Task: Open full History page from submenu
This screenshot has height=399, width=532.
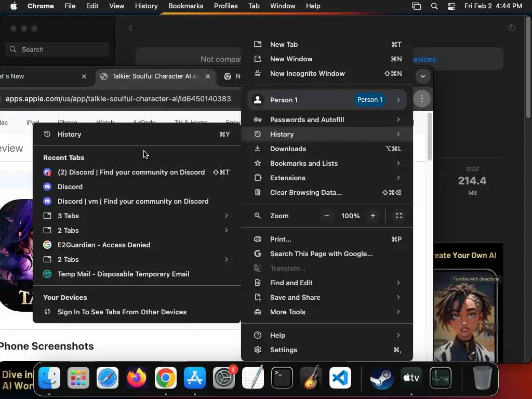Action: pos(137,135)
